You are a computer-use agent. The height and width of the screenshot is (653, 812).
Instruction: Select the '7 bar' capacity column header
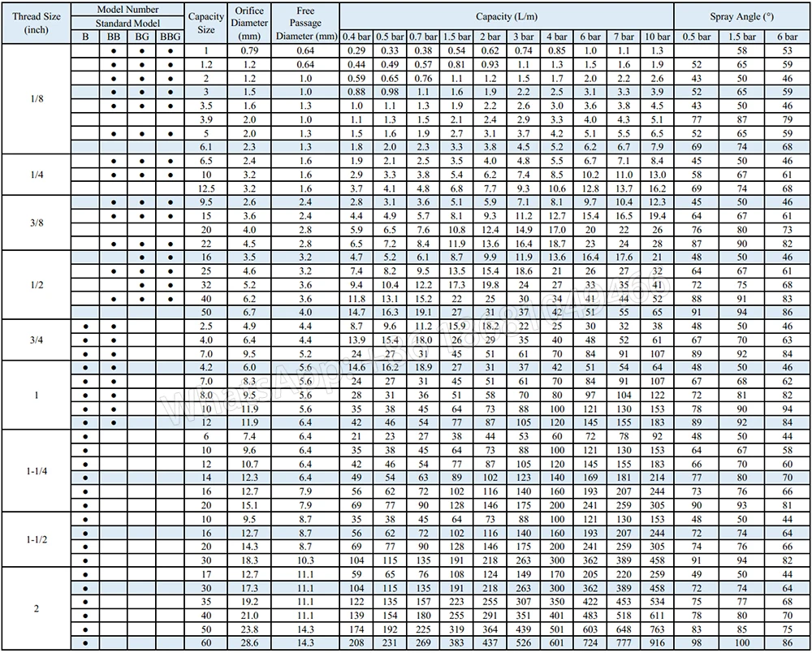(624, 37)
